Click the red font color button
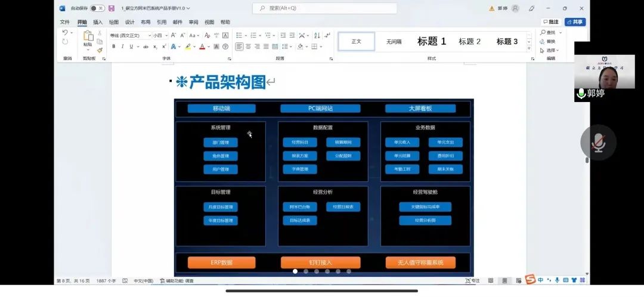 click(202, 47)
